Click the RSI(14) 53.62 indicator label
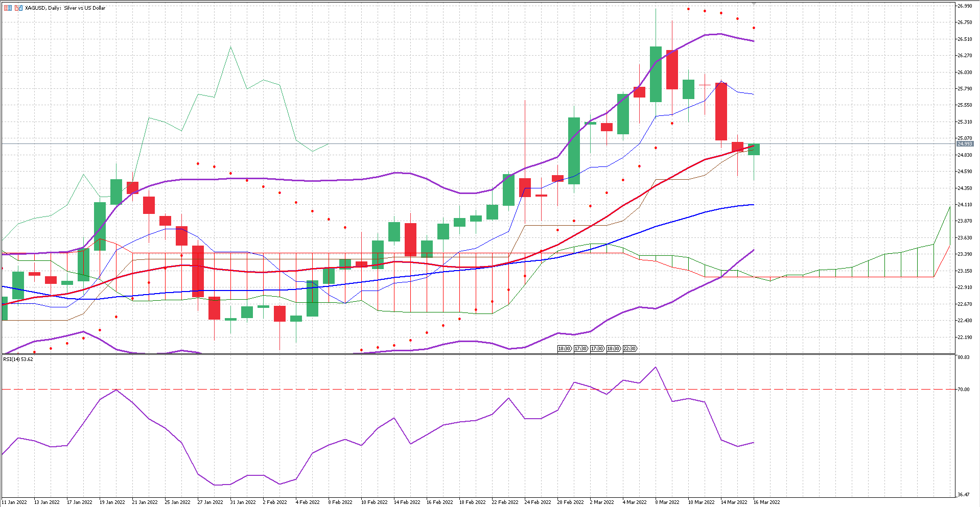The image size is (980, 507). (18, 359)
